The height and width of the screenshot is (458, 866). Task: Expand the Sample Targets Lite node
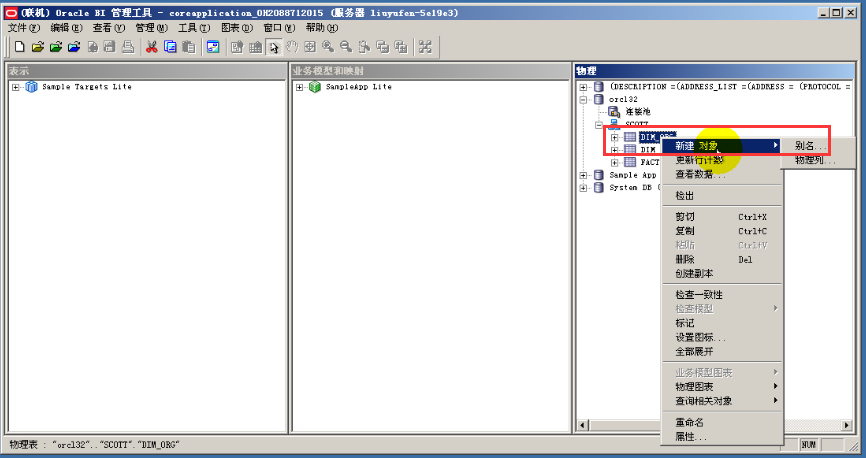click(x=16, y=87)
